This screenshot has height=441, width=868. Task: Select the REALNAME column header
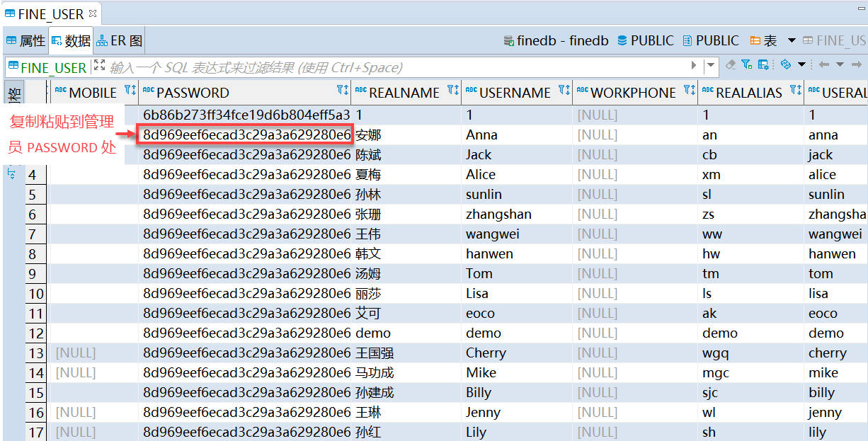406,92
